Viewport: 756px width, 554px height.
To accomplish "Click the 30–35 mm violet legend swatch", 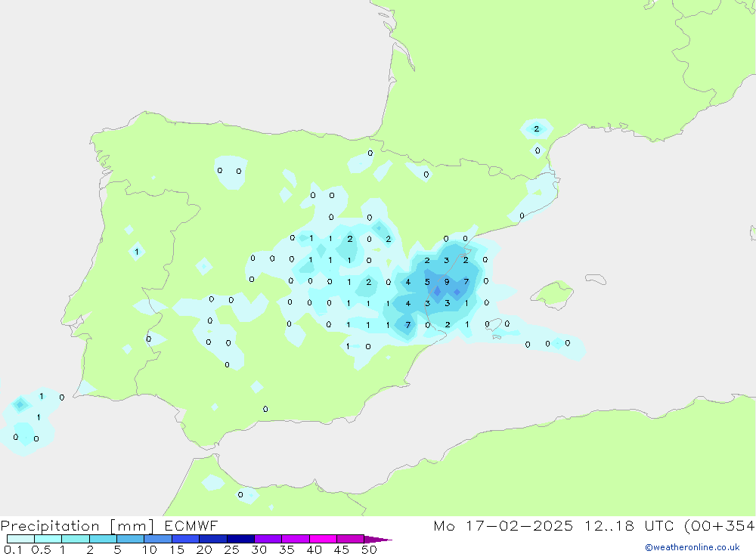I will click(x=268, y=539).
